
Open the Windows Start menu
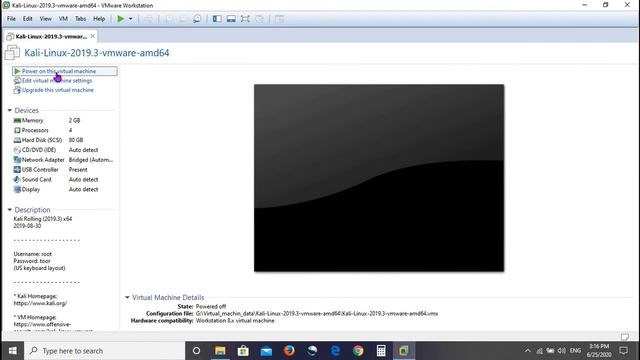(x=12, y=351)
